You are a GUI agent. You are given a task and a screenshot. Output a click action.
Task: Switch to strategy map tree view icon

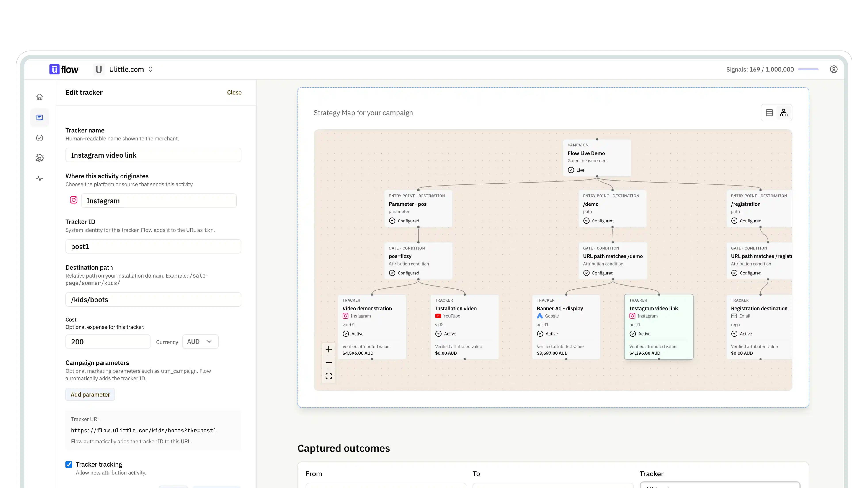(783, 113)
